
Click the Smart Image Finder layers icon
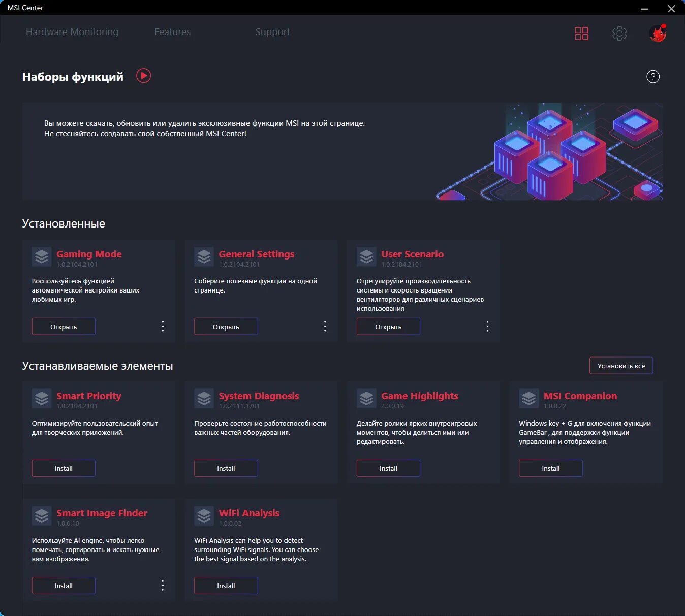[x=42, y=516]
